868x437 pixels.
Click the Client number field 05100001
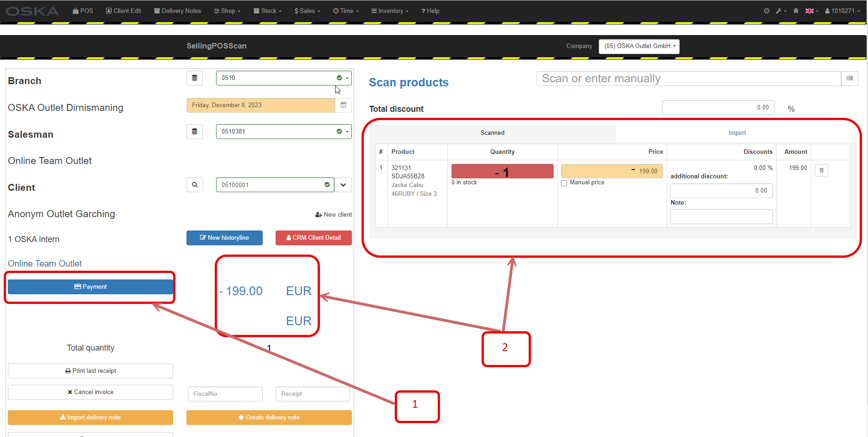pyautogui.click(x=275, y=185)
